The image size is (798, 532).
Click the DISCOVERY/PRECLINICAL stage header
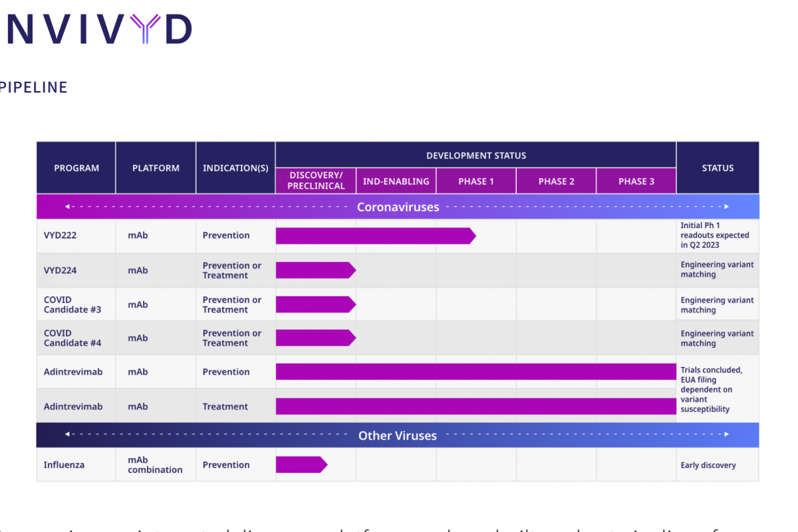tap(316, 181)
